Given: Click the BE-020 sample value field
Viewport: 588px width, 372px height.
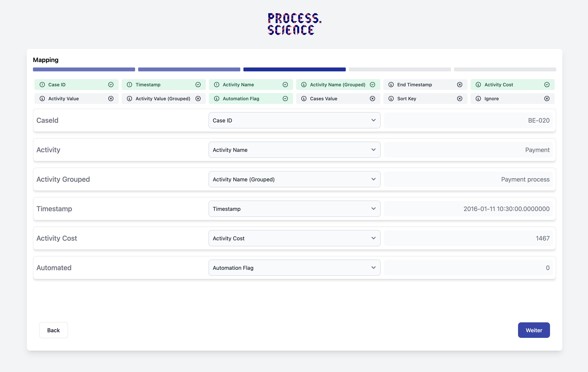Looking at the screenshot, I should [x=468, y=120].
